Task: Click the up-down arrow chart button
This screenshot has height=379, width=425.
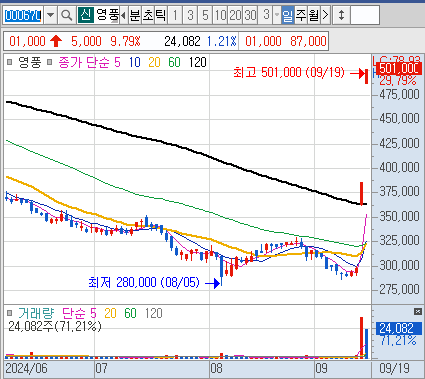Action: tap(341, 15)
